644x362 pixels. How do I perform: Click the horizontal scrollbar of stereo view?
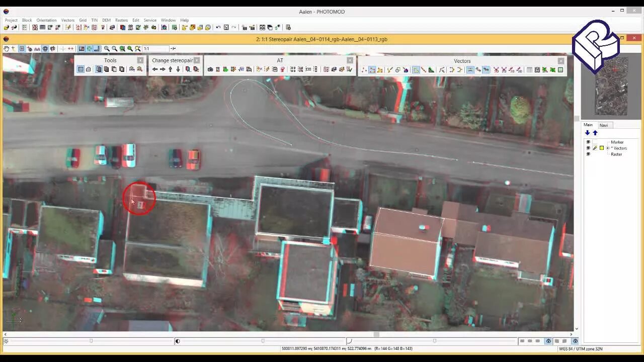[x=288, y=334]
